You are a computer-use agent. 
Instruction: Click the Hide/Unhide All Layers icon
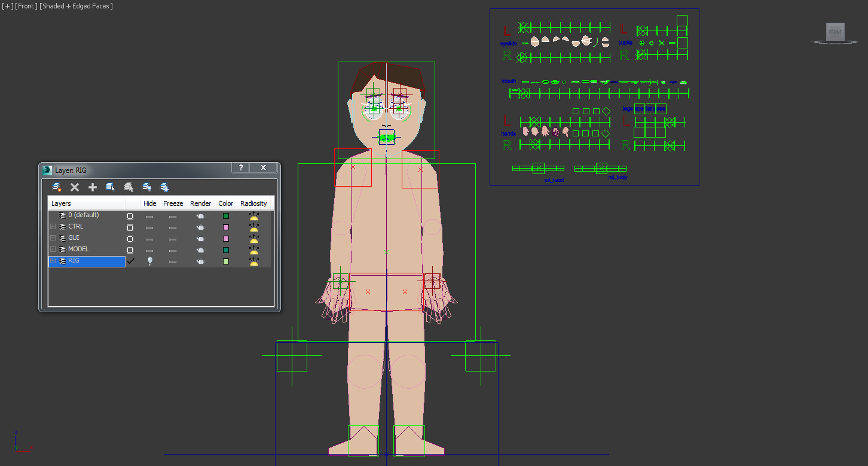pyautogui.click(x=146, y=187)
